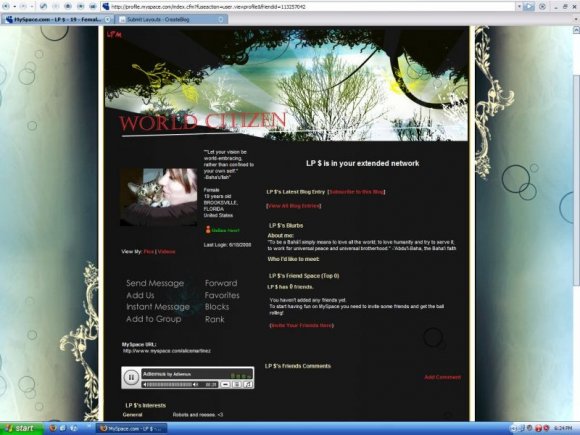Click LP $'s Interests heading
This screenshot has height=435, width=580.
point(146,405)
